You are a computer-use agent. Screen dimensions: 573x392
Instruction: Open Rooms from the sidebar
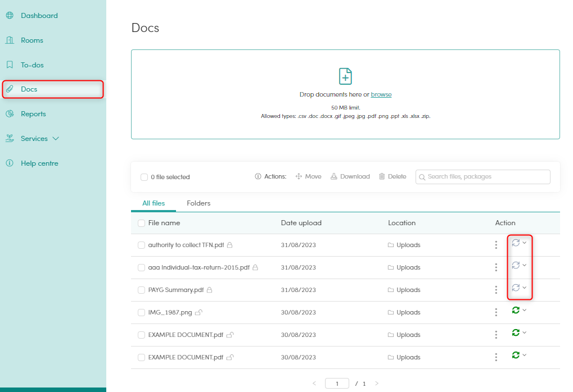[x=32, y=40]
